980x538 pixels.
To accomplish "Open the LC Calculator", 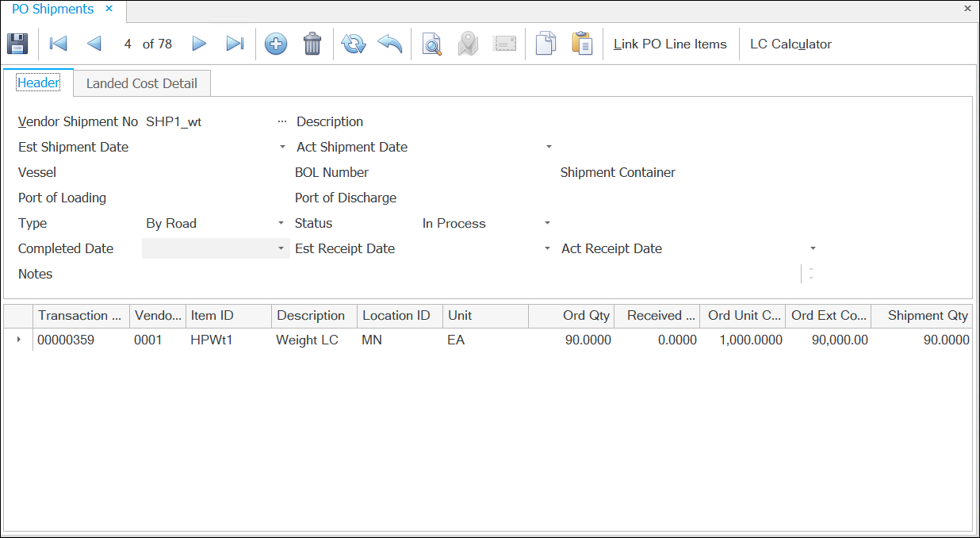I will click(x=791, y=44).
